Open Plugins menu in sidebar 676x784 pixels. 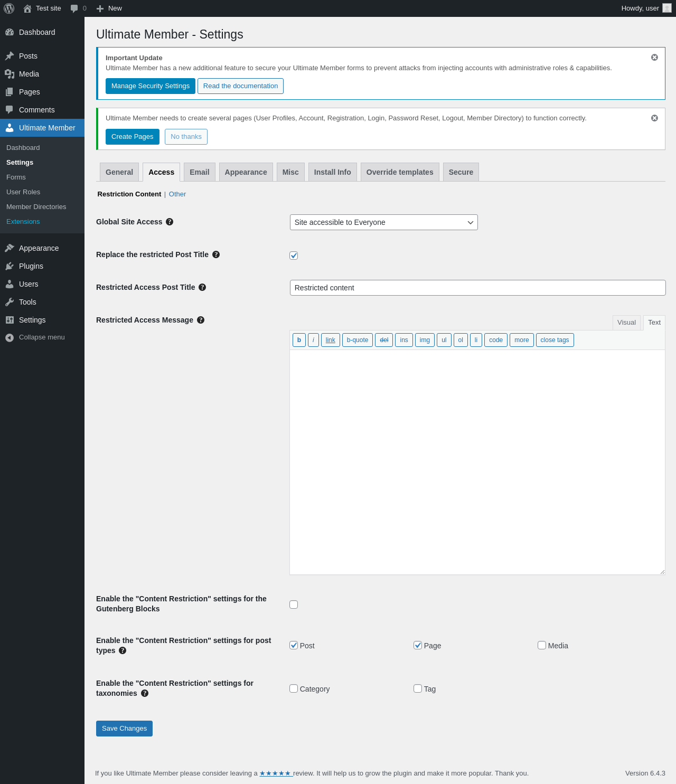pyautogui.click(x=42, y=266)
